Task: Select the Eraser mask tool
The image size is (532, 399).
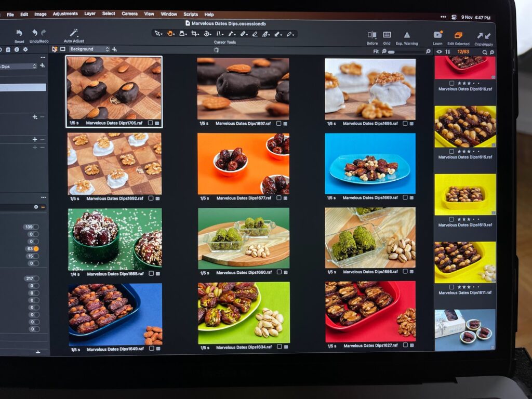Action: pyautogui.click(x=255, y=34)
